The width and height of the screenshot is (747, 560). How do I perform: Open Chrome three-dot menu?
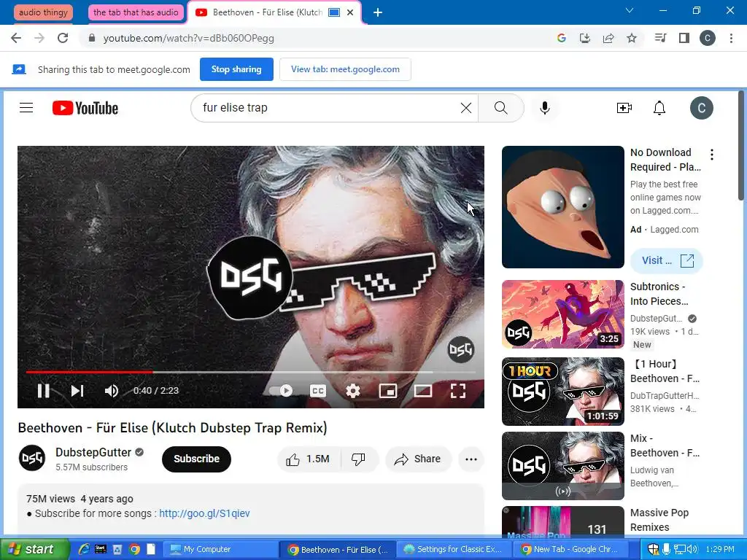[731, 38]
